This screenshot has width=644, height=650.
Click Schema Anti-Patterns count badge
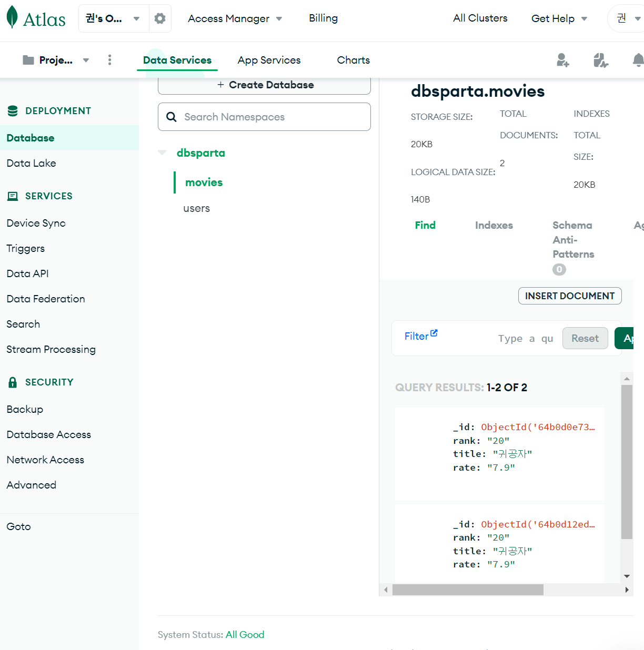pos(559,269)
